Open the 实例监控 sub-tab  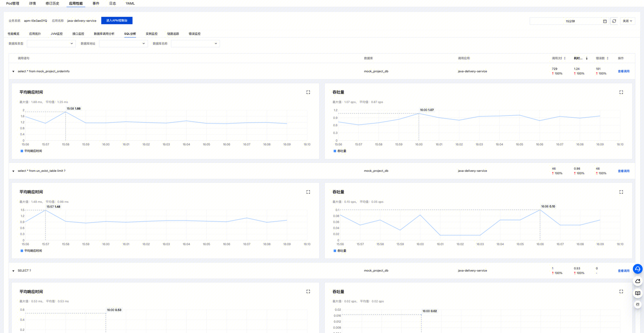(x=152, y=34)
